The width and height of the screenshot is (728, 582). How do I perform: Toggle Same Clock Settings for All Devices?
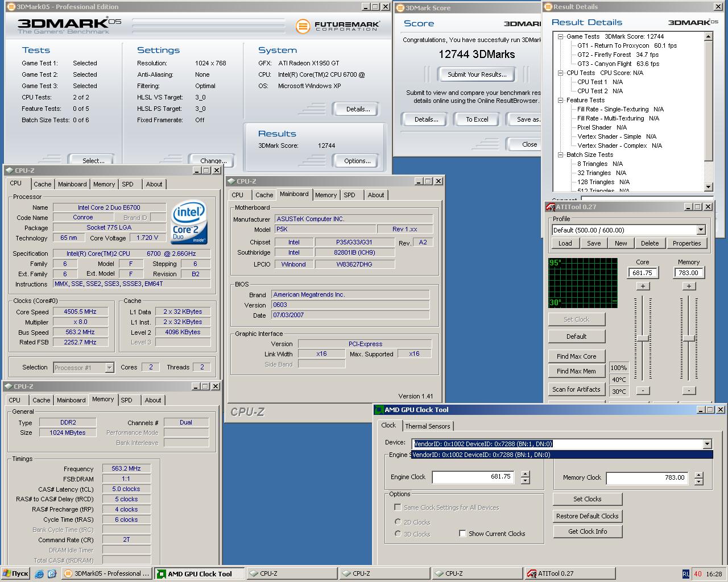coord(398,508)
